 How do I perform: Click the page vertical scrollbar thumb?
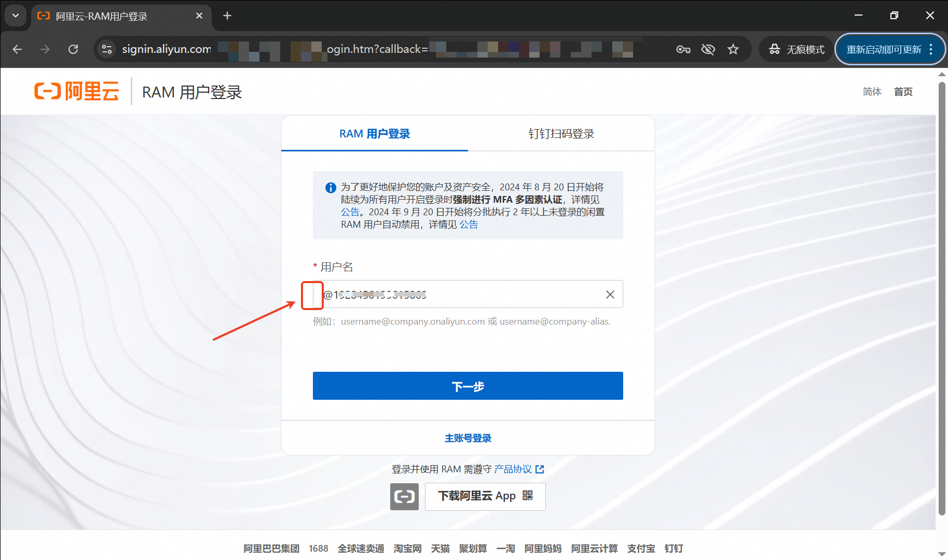[942, 298]
